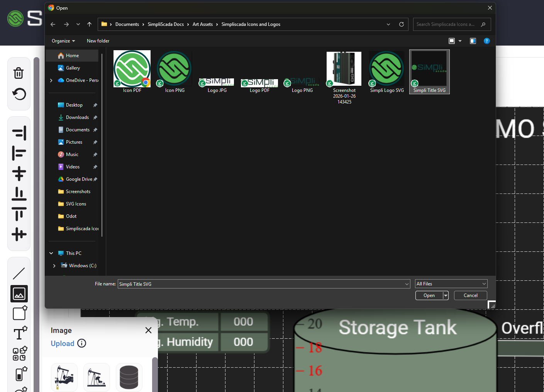Image resolution: width=544 pixels, height=392 pixels.
Task: Open the Organize dropdown menu
Action: click(63, 41)
